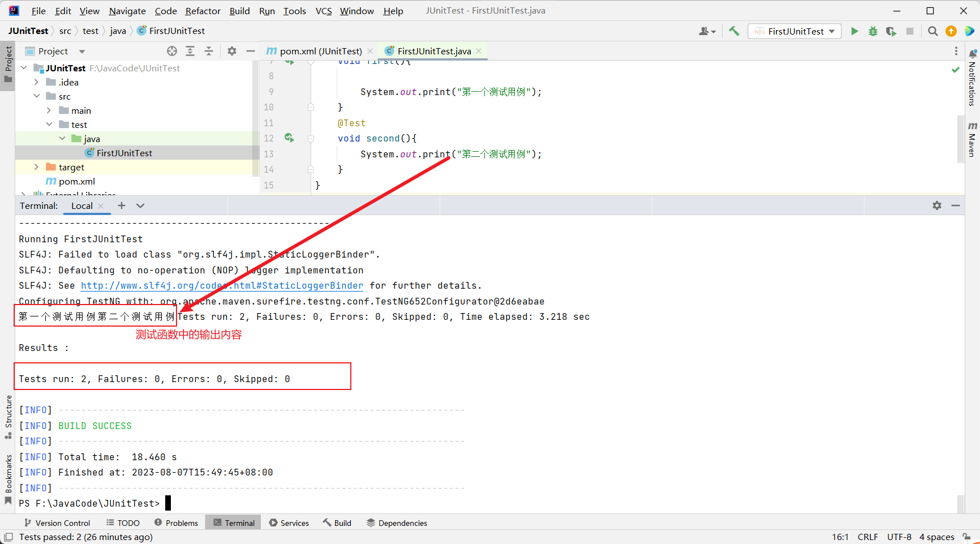Screen dimensions: 980x544
Task: Toggle the Project tool window sidebar
Action: point(8,63)
